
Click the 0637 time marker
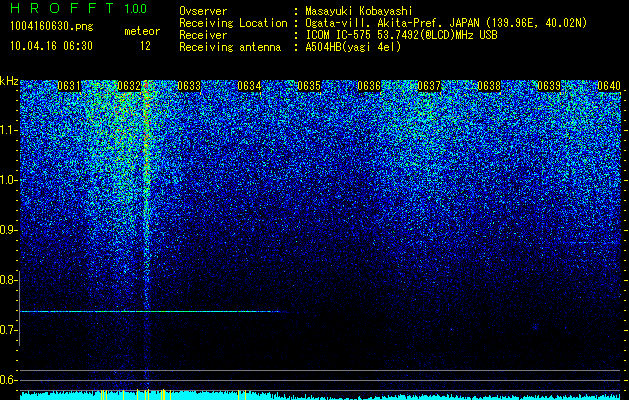(429, 86)
